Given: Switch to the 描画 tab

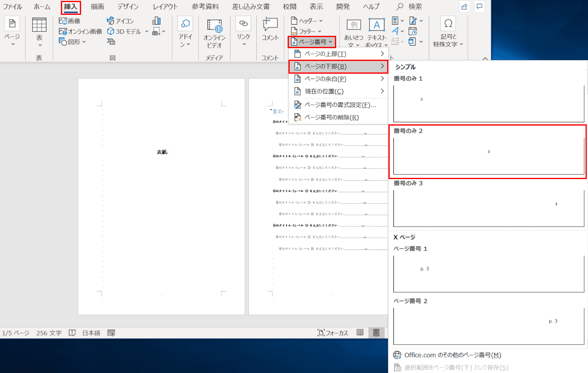Looking at the screenshot, I should click(x=98, y=7).
